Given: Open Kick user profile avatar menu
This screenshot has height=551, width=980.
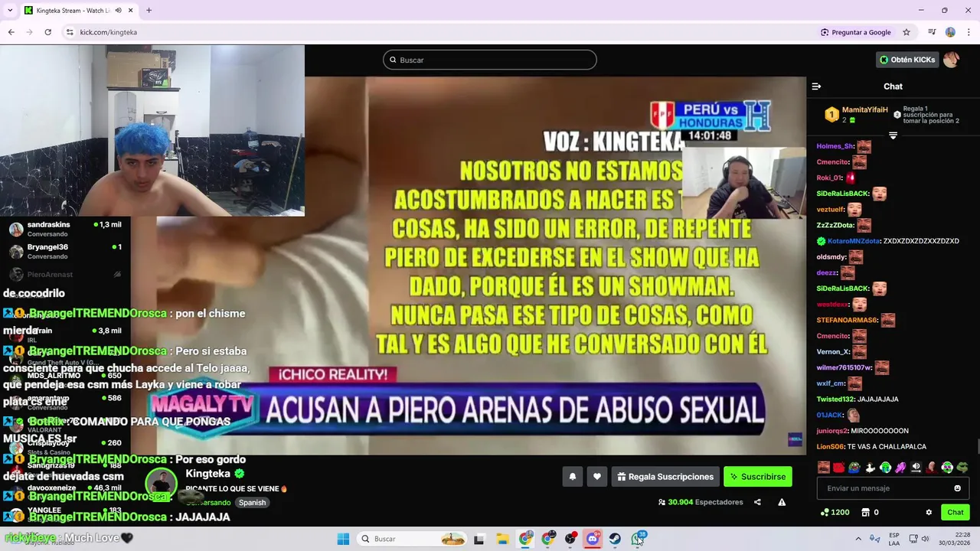Looking at the screenshot, I should pos(951,60).
